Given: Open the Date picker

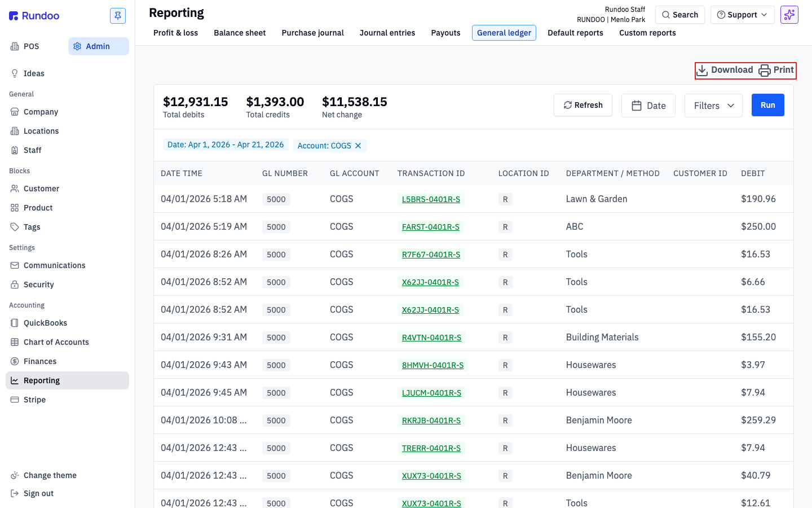Looking at the screenshot, I should [648, 106].
